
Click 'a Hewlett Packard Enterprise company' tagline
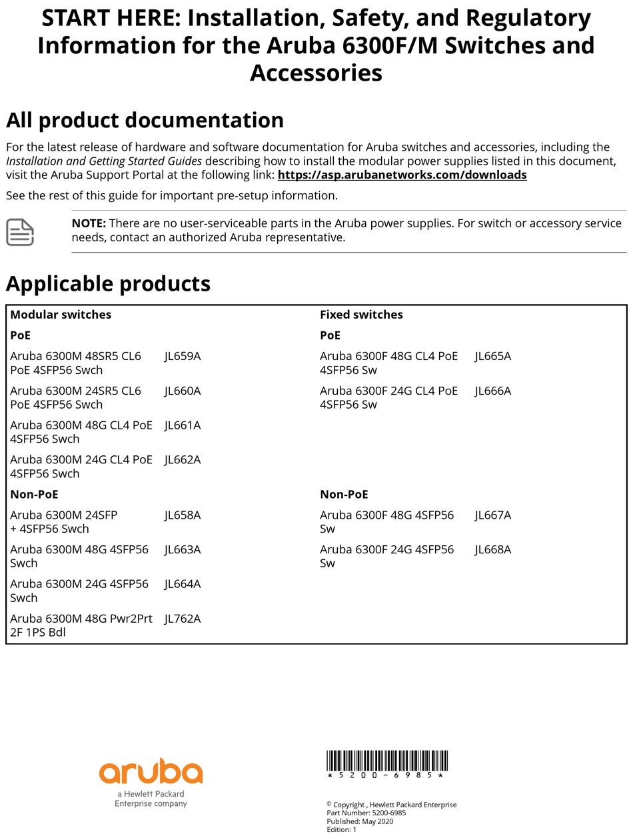click(x=151, y=799)
